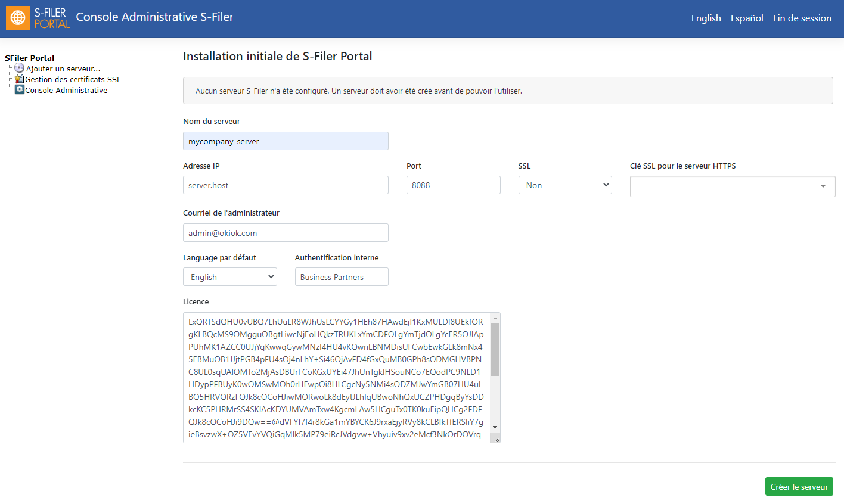Screen dimensions: 844x504
Task: Click the Aucun serveur S-Filer notice message
Action: [x=358, y=91]
